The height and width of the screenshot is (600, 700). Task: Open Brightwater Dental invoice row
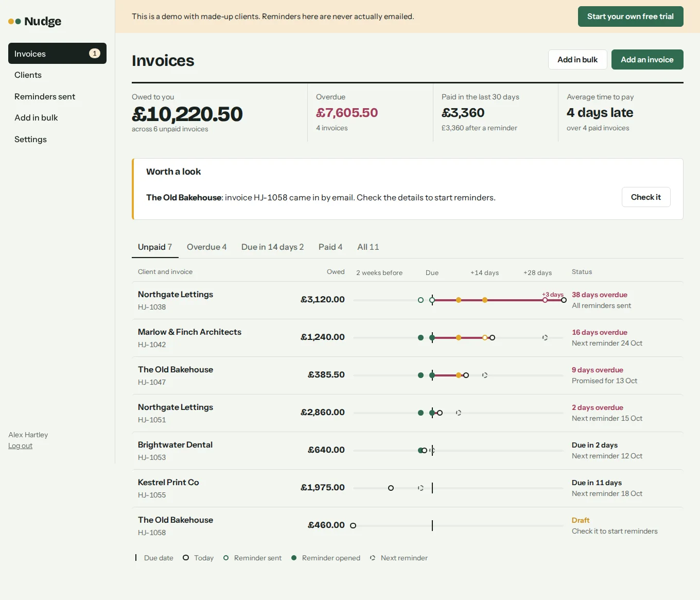click(x=408, y=451)
